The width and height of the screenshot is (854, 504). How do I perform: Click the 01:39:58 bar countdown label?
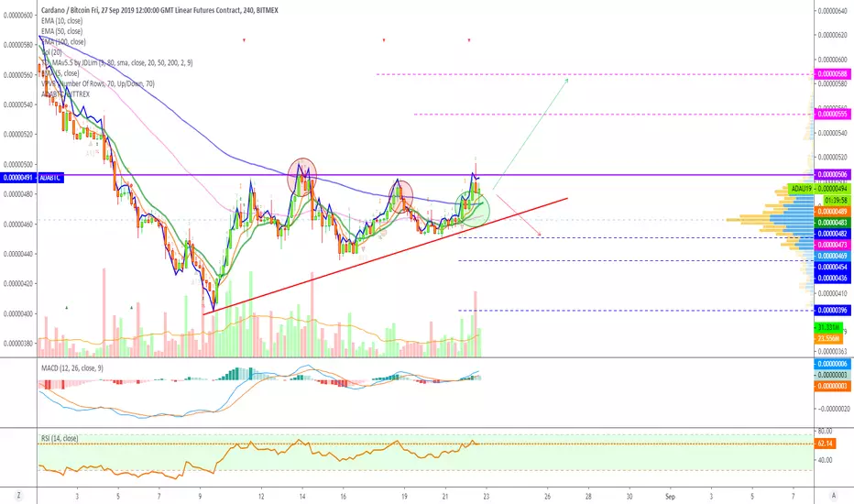click(836, 201)
